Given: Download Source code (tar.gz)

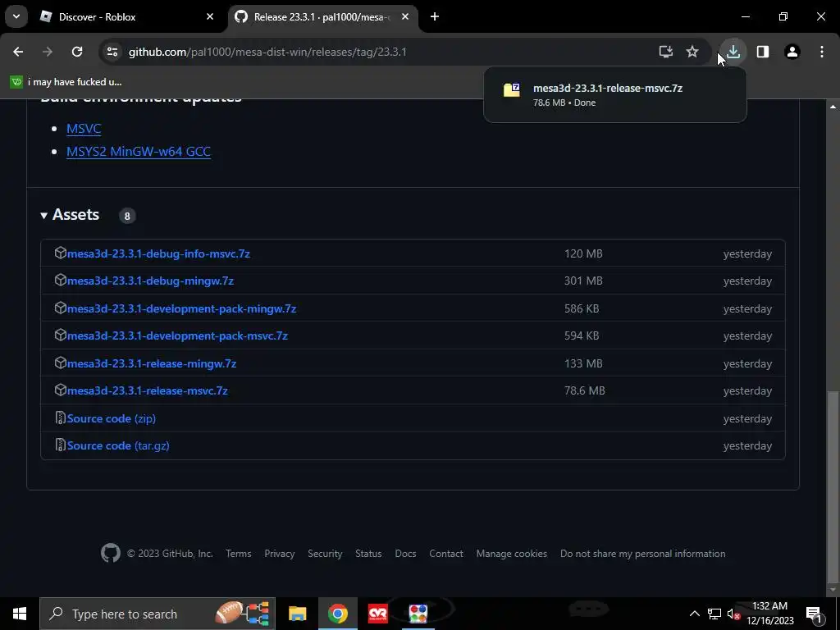Looking at the screenshot, I should point(118,445).
